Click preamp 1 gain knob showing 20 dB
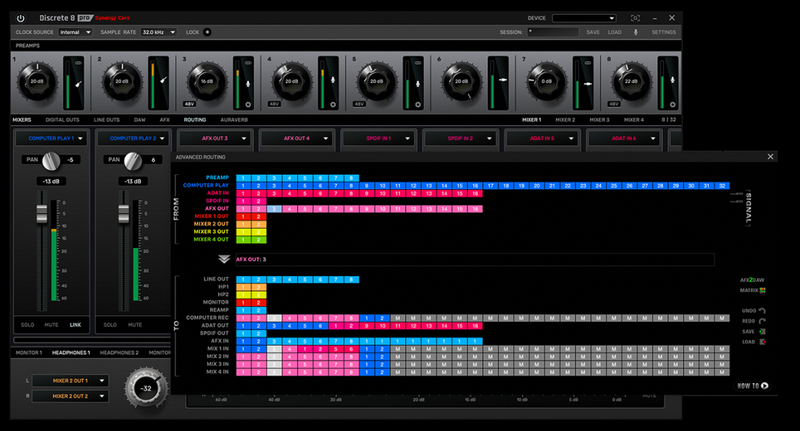800x431 pixels. click(x=37, y=81)
